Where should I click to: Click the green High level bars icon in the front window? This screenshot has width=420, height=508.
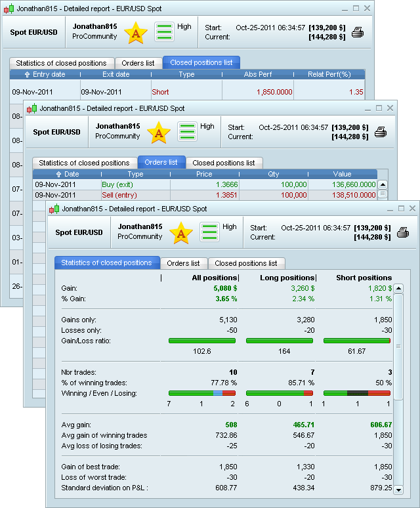[210, 232]
